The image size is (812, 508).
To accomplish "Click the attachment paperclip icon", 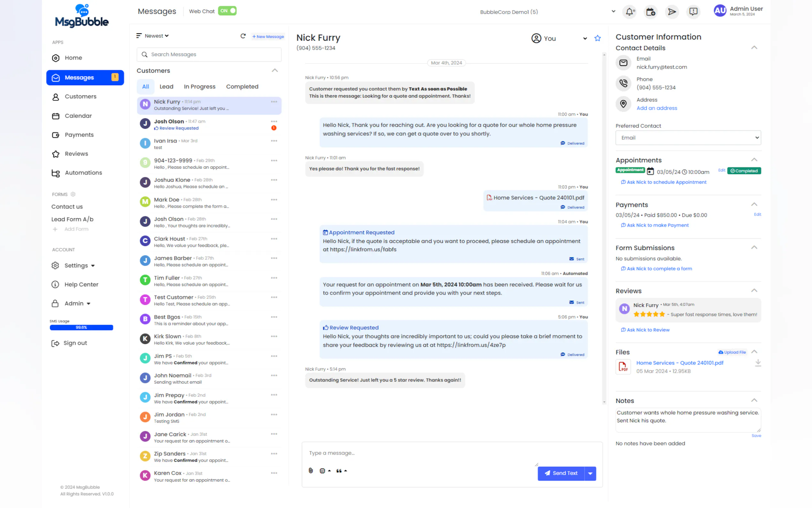I will [x=310, y=470].
